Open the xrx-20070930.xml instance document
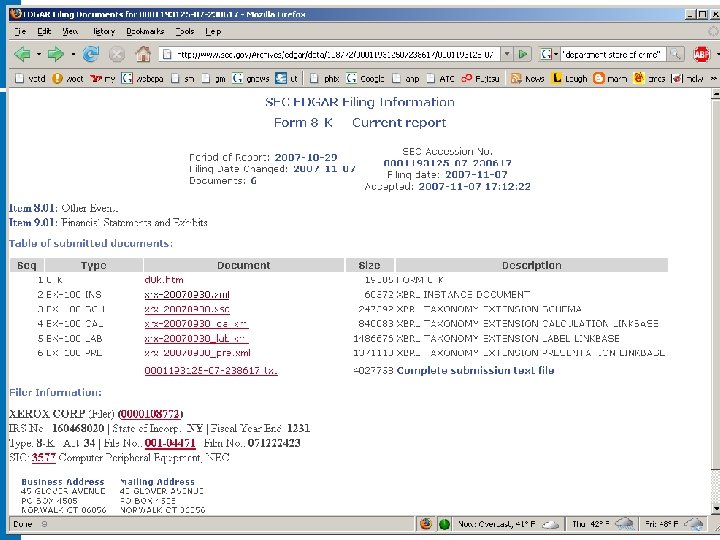 click(x=187, y=294)
